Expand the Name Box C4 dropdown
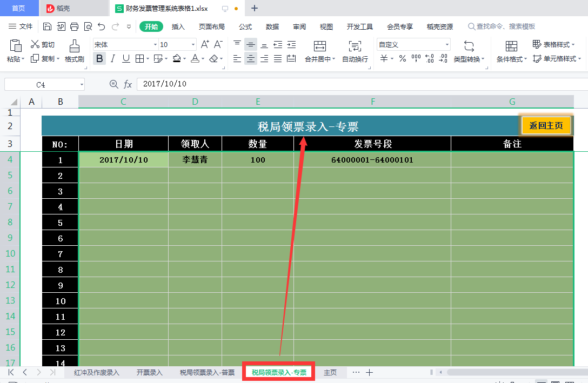 82,85
